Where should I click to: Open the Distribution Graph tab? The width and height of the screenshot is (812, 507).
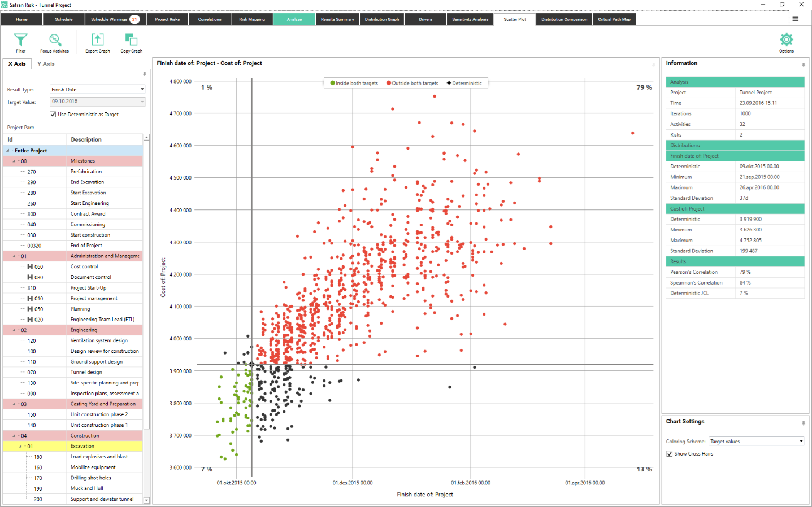tap(382, 19)
